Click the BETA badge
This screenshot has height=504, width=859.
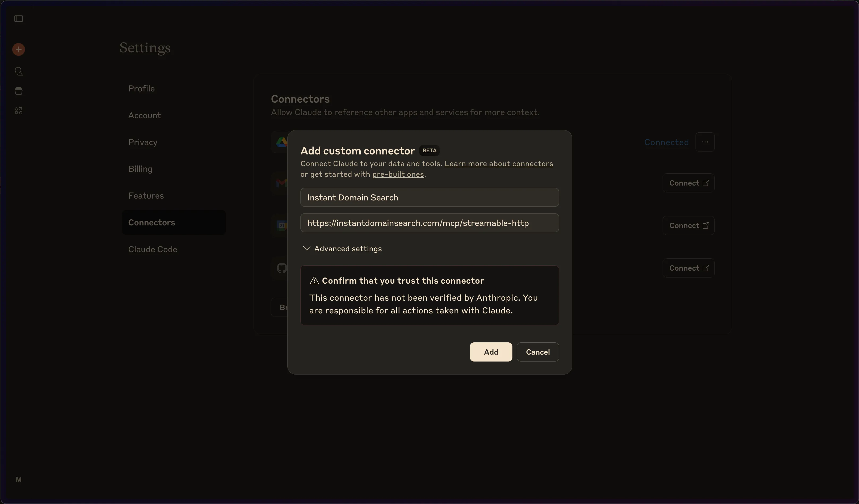429,150
